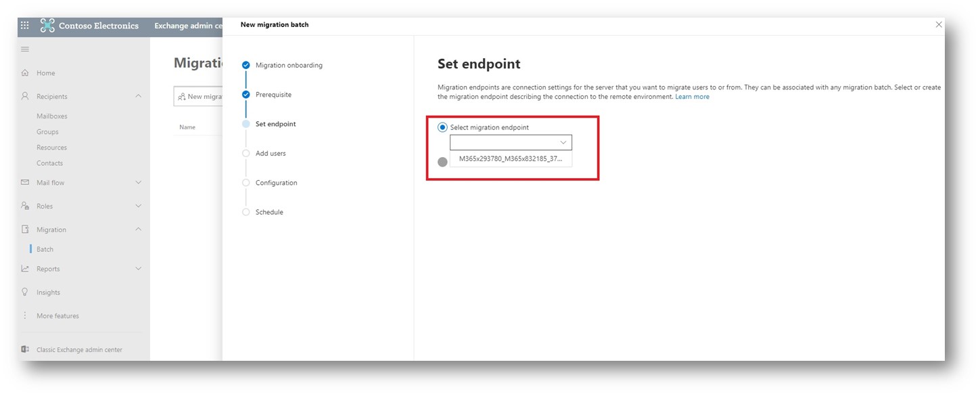
Task: Open Classic Exchange admin center link
Action: [x=79, y=350]
